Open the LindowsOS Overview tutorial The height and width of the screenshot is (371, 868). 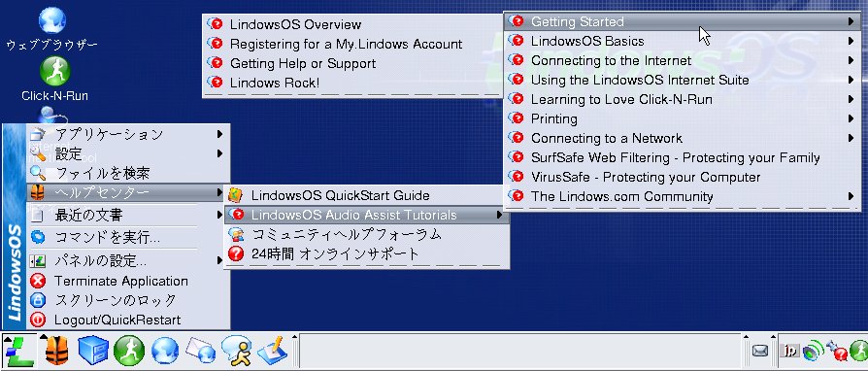pos(352,24)
